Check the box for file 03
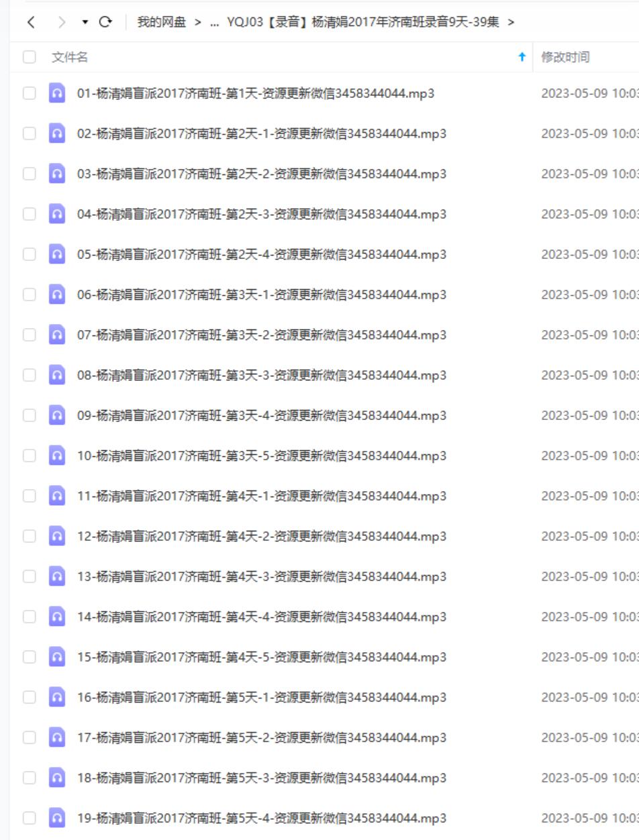Viewport: 639px width, 840px height. pyautogui.click(x=30, y=174)
